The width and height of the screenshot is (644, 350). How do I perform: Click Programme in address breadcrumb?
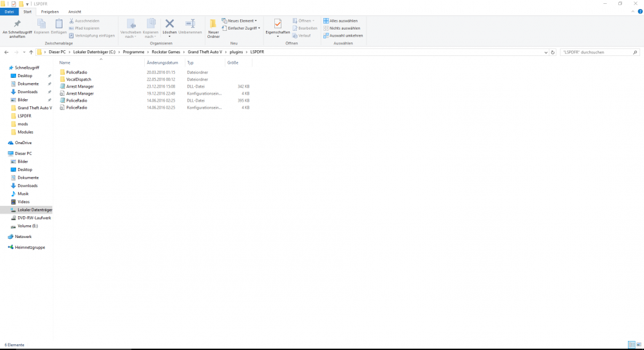(133, 52)
